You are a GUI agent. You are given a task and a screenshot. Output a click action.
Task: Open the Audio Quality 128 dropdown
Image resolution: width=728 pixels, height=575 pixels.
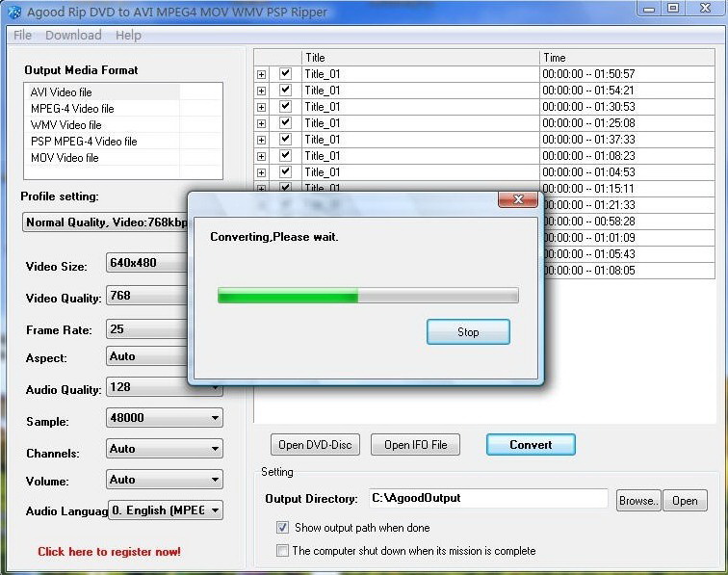[146, 387]
